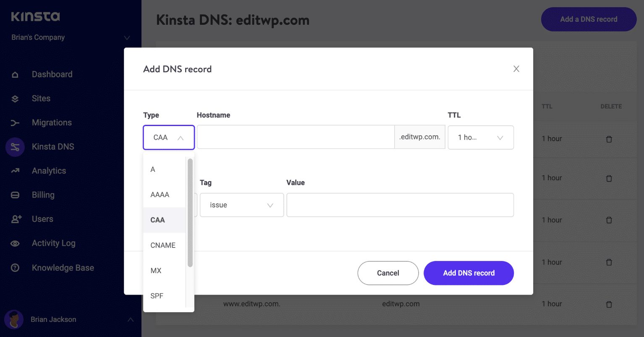This screenshot has width=644, height=337.
Task: Click the Kinsta logo
Action: [x=35, y=17]
